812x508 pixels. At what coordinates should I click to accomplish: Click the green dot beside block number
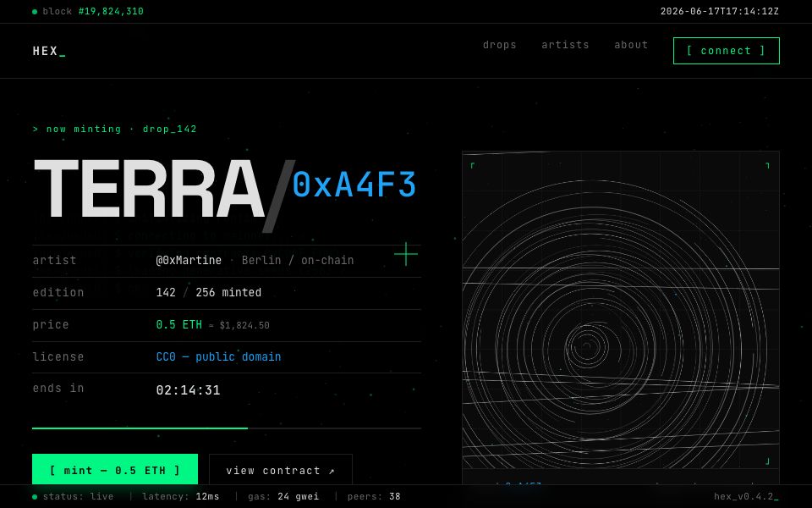[x=35, y=11]
